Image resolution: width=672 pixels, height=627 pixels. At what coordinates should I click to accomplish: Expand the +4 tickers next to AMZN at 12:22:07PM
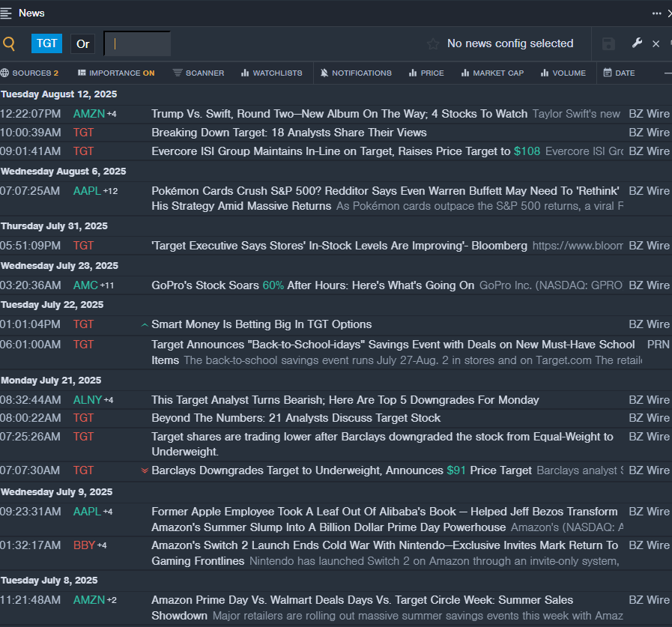pos(112,114)
